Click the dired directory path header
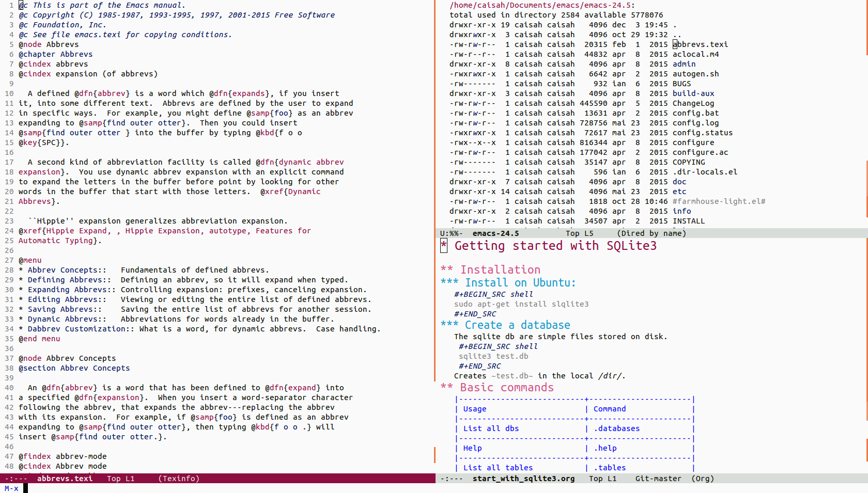Screen dimensions: 868x493 [x=542, y=5]
